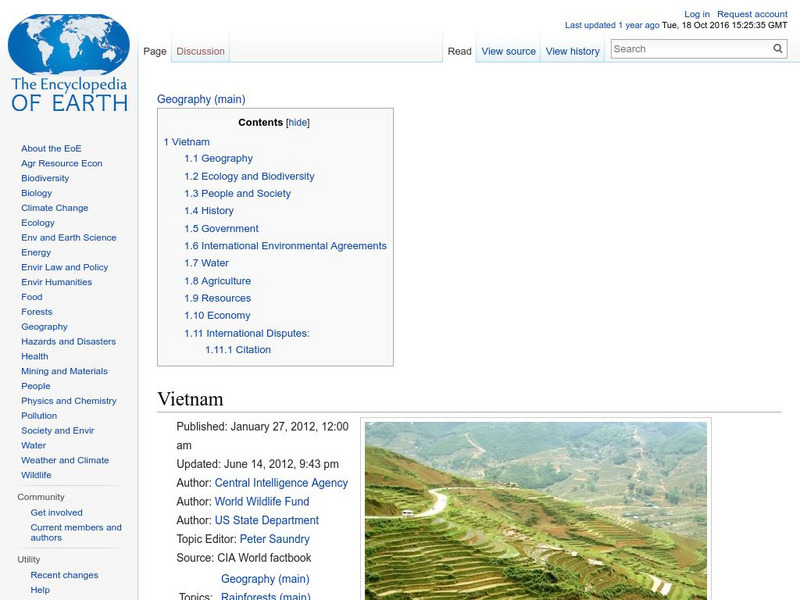This screenshot has height=600, width=800.
Task: Switch to the View history tab
Action: click(572, 50)
